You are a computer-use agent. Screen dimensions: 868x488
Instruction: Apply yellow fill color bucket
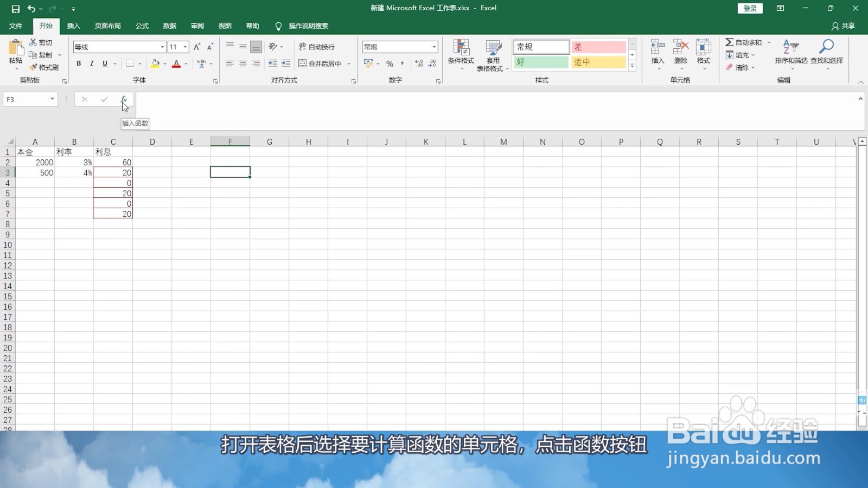(155, 63)
